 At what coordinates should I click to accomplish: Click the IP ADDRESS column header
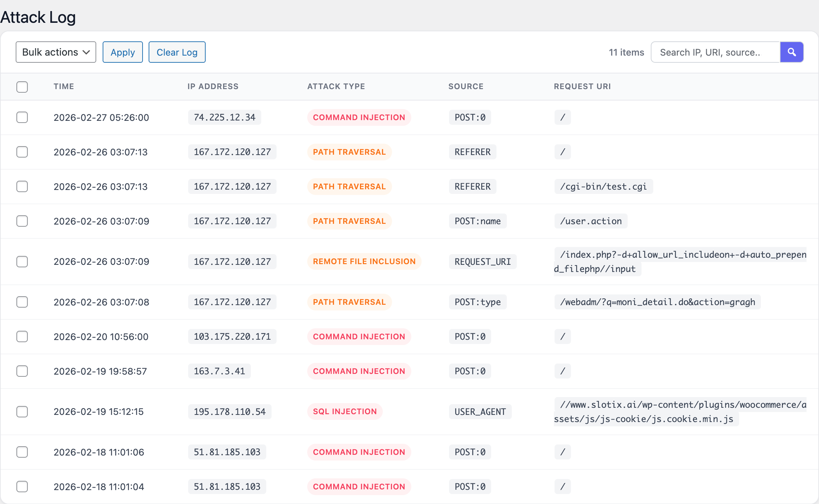213,86
